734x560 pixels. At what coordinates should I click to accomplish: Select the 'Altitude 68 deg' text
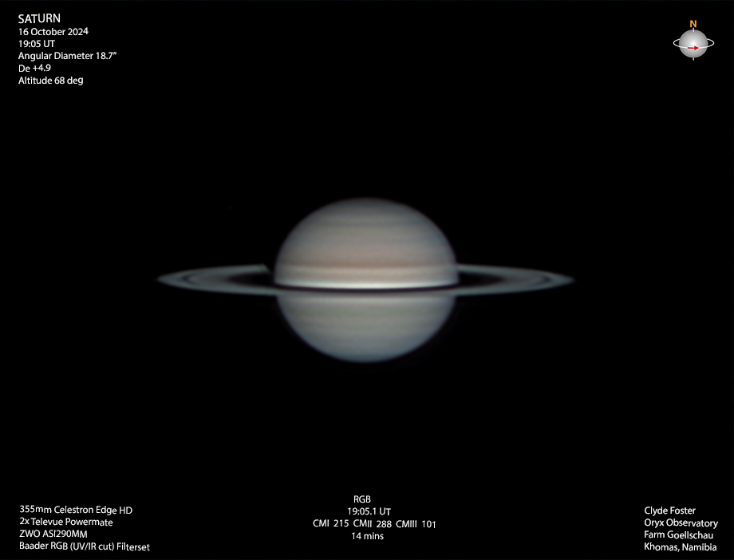[x=50, y=81]
